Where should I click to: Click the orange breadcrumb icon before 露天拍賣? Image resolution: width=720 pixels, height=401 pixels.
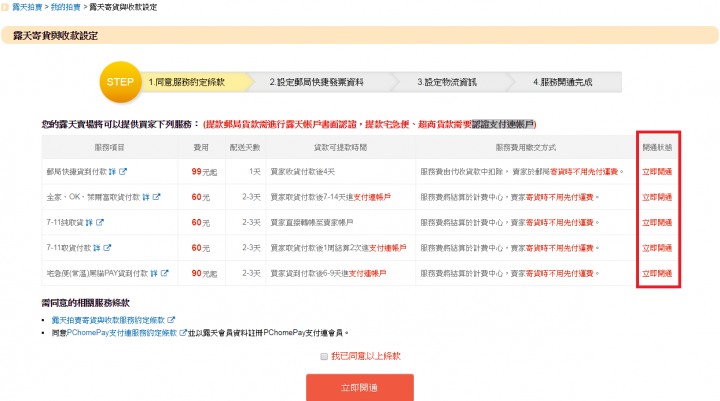[x=5, y=7]
